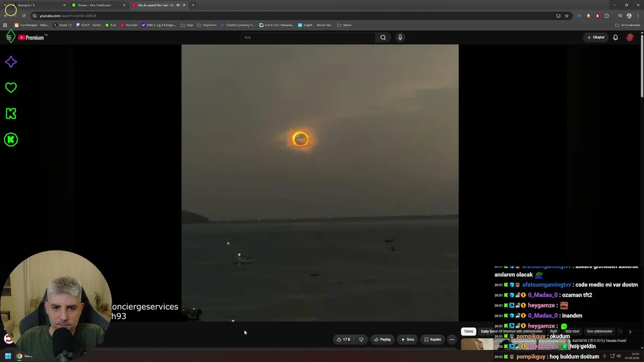Expand the KeyGivers bookmark folder
Screen dimensions: 644x362
207,25
